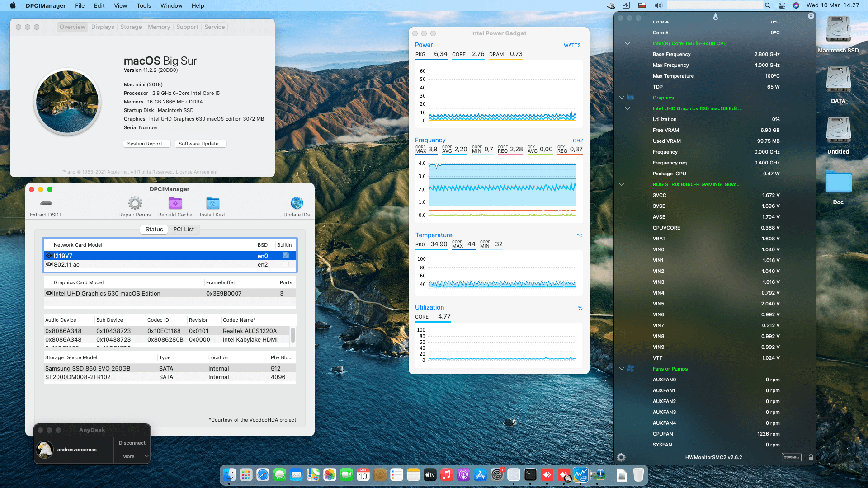Click the audio device list scrollbar
Screen dimensions: 868x488
(293, 335)
